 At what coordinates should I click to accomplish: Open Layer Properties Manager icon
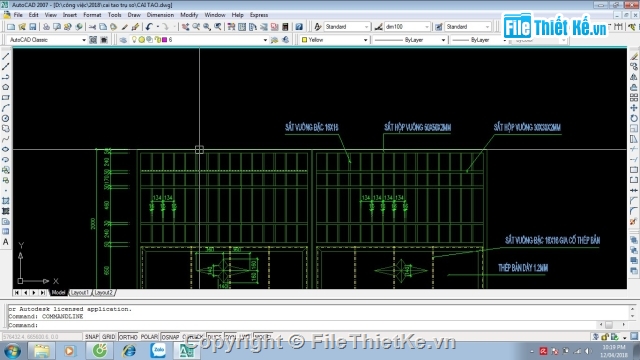[123, 40]
